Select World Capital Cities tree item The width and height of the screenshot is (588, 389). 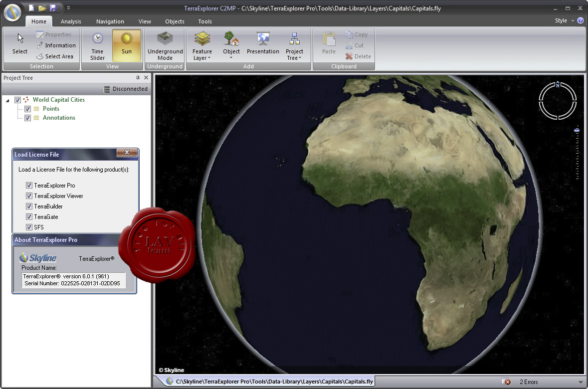click(58, 100)
